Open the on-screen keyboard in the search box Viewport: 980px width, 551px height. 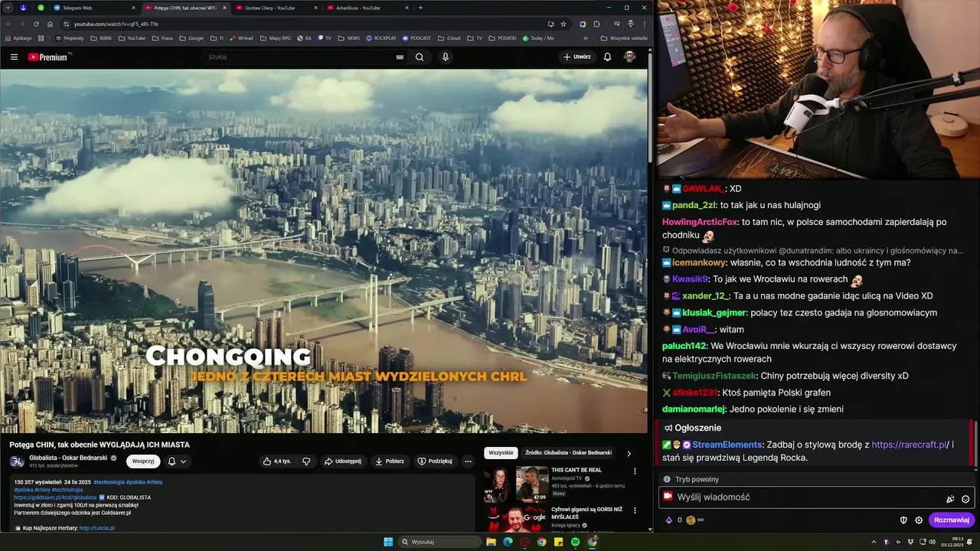pyautogui.click(x=400, y=57)
